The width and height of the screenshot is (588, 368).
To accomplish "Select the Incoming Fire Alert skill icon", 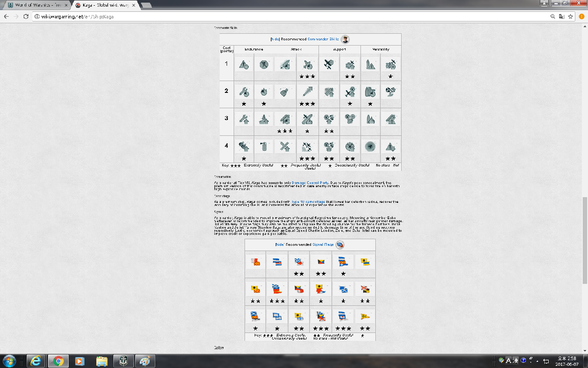I will (370, 64).
